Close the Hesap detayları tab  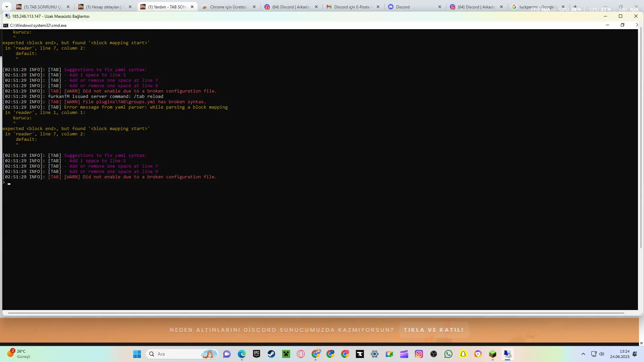130,7
